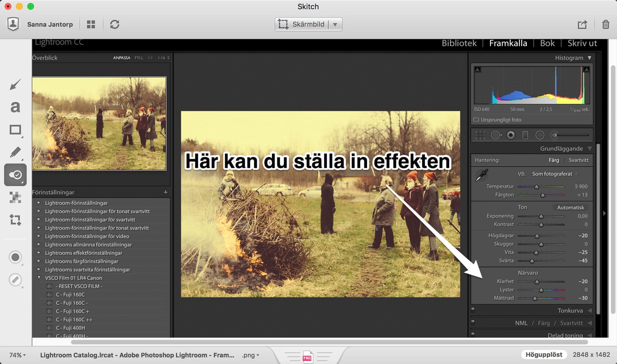Select the arrow annotation tool

(15, 84)
